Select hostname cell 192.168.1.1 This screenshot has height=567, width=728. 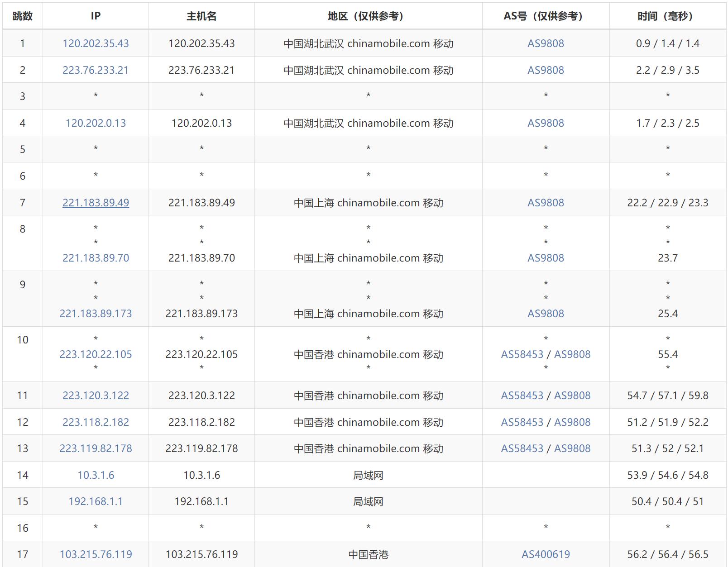pos(201,501)
